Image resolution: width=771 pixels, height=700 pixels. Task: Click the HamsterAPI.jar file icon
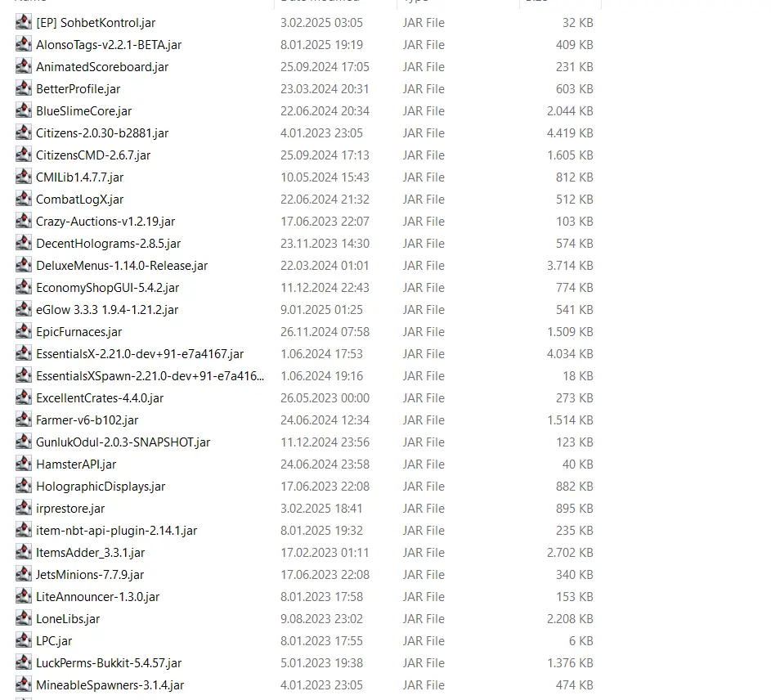click(24, 464)
